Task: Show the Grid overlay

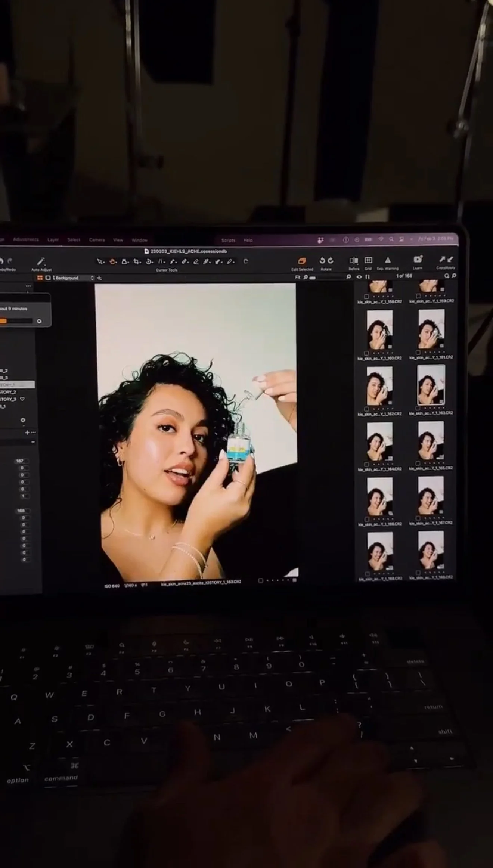Action: [368, 260]
